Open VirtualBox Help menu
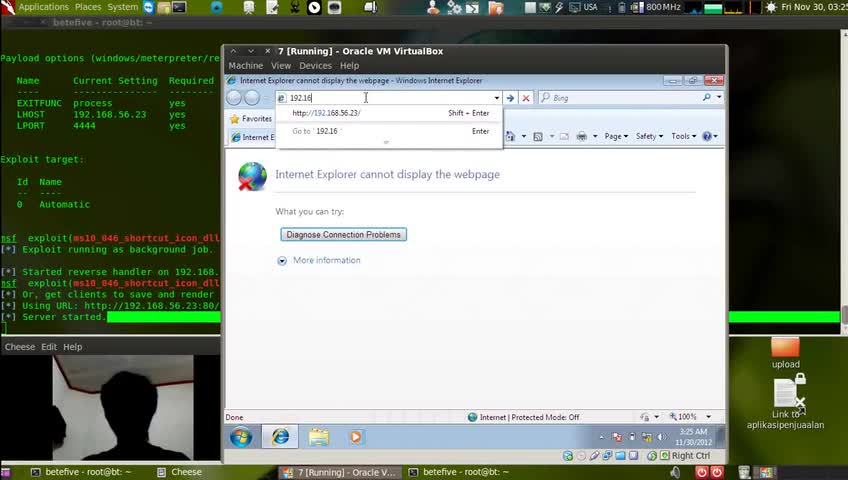Image resolution: width=848 pixels, height=480 pixels. [349, 65]
